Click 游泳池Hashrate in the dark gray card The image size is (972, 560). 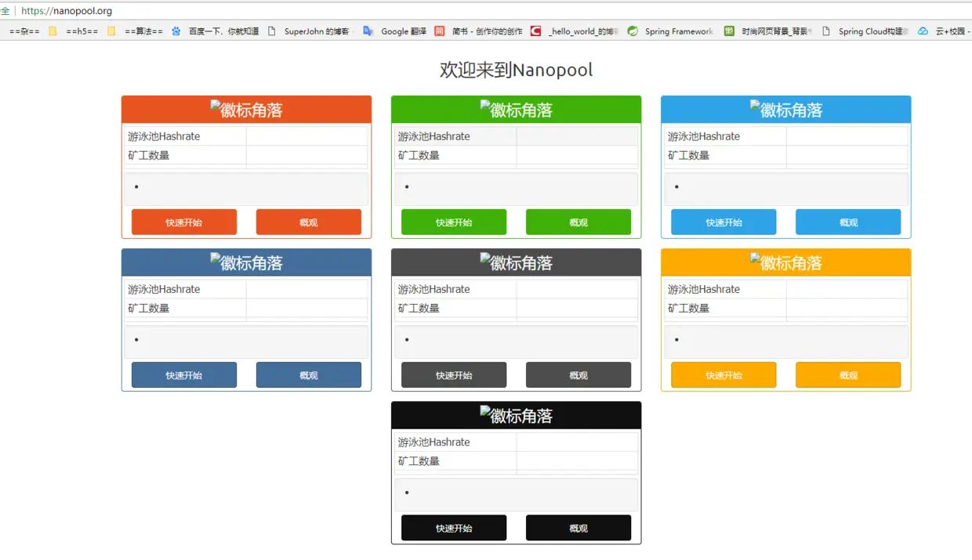[x=433, y=289]
